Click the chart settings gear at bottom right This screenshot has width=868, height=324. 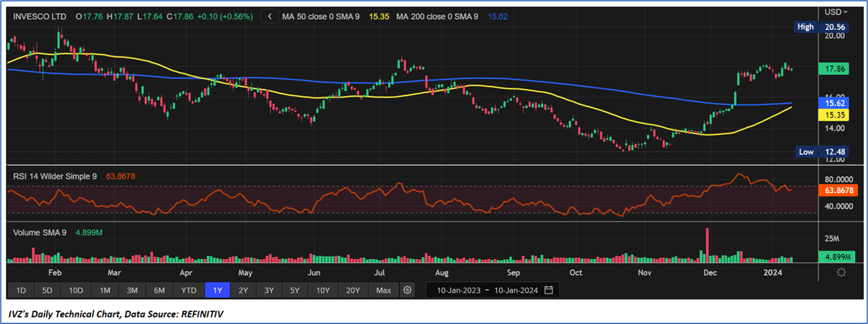841,272
